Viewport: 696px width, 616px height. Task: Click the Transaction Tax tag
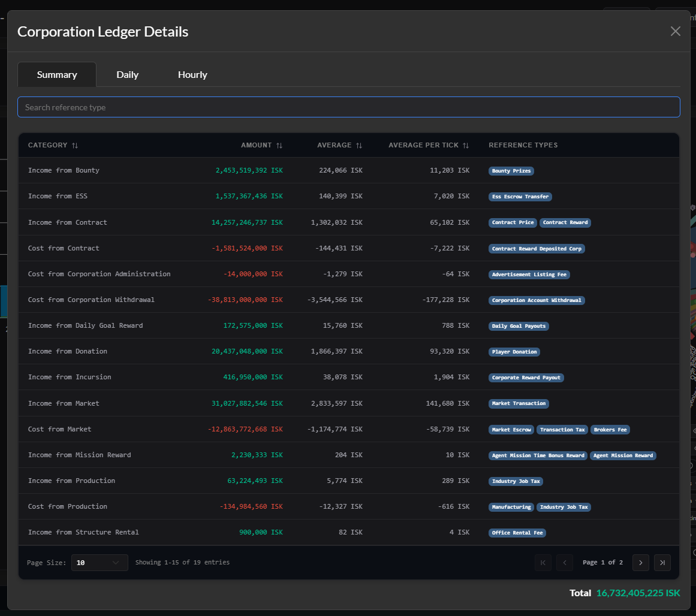pos(562,430)
